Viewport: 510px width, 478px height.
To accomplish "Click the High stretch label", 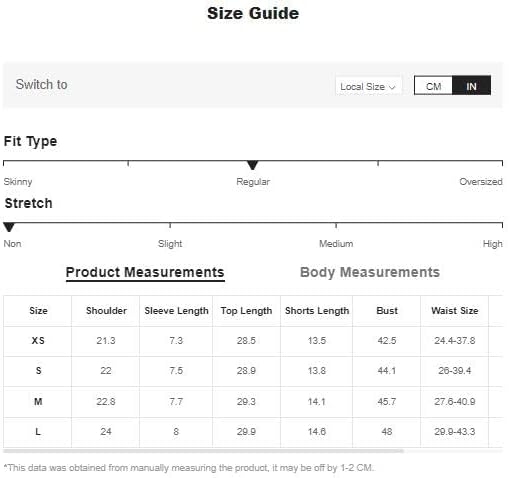I will pos(492,244).
